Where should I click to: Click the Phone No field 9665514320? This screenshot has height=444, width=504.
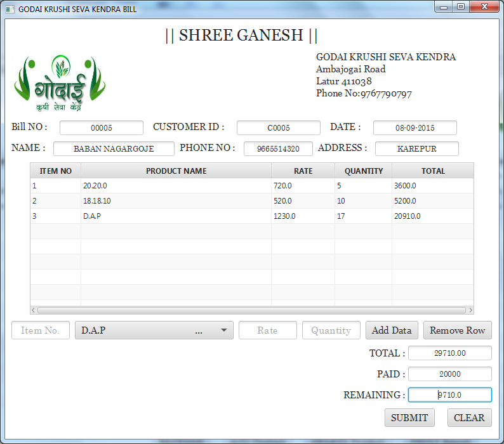pos(279,149)
